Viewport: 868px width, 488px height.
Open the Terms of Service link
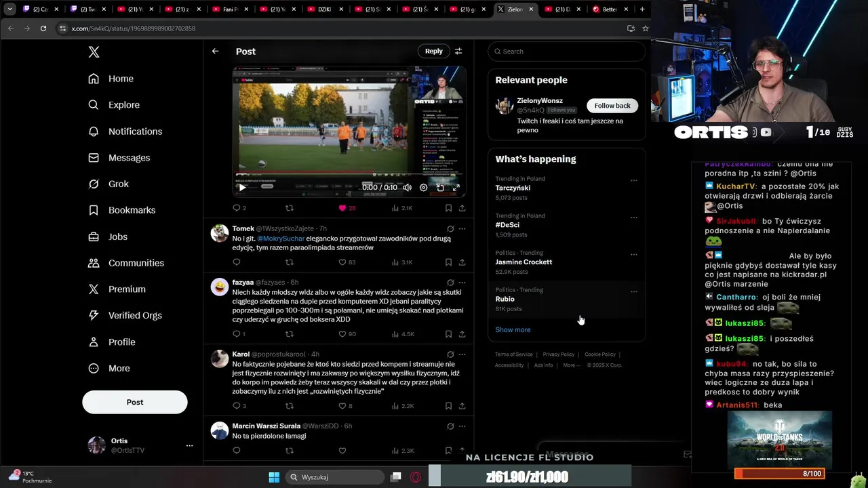tap(514, 354)
